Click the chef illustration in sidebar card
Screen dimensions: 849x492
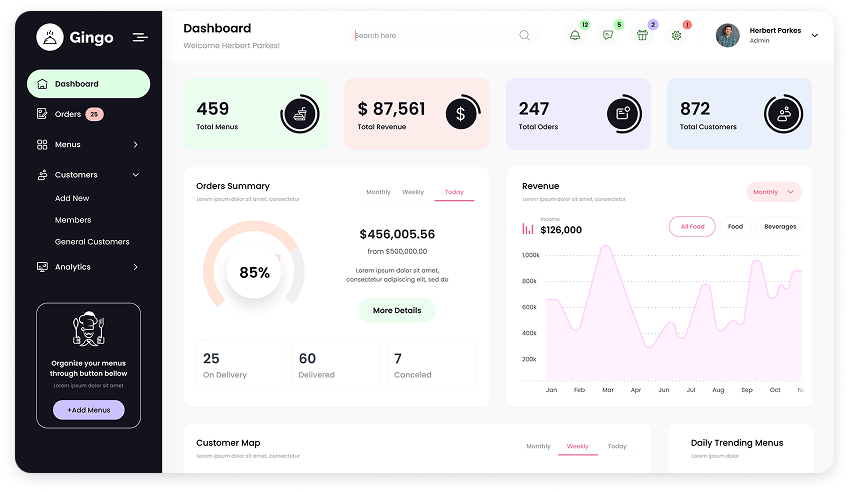(x=89, y=329)
